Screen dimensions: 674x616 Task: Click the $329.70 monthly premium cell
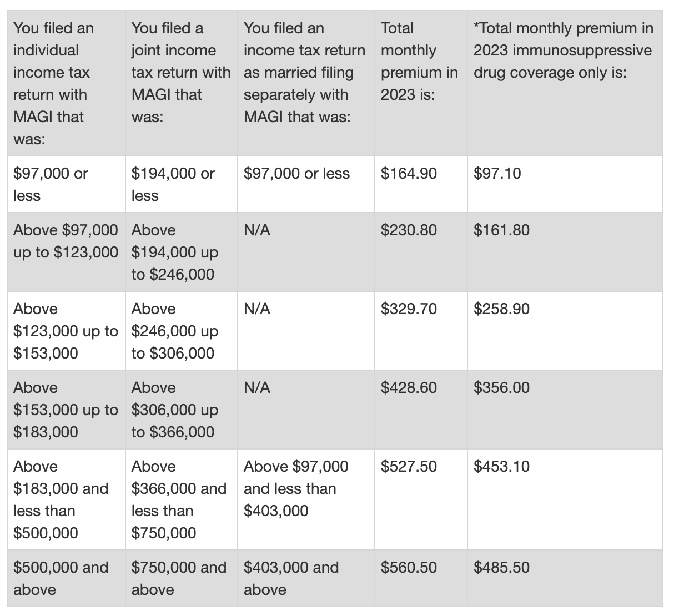(409, 309)
